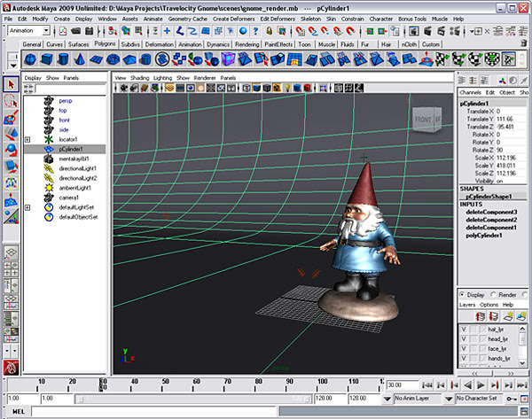The width and height of the screenshot is (532, 419).
Task: Click the lock selection icon
Action: coord(269,31)
